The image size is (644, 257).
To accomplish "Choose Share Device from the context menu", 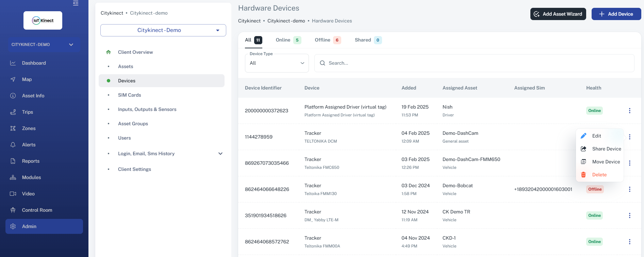I will (606, 149).
